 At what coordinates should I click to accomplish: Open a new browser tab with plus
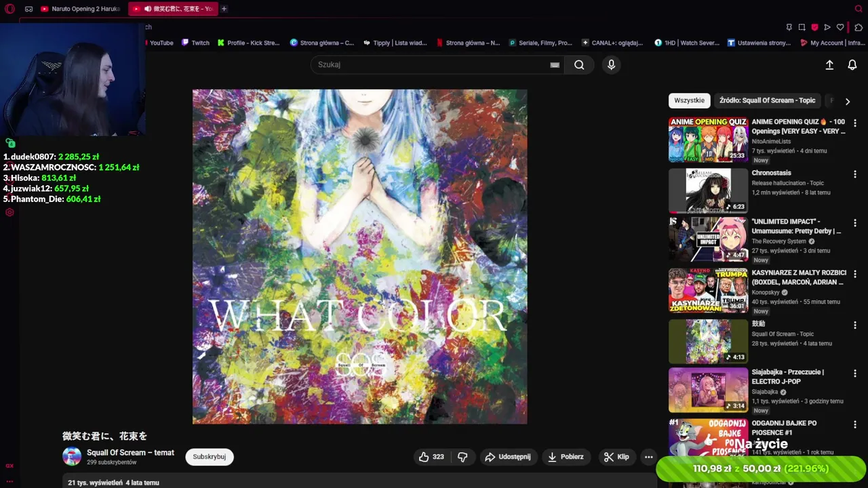point(224,9)
